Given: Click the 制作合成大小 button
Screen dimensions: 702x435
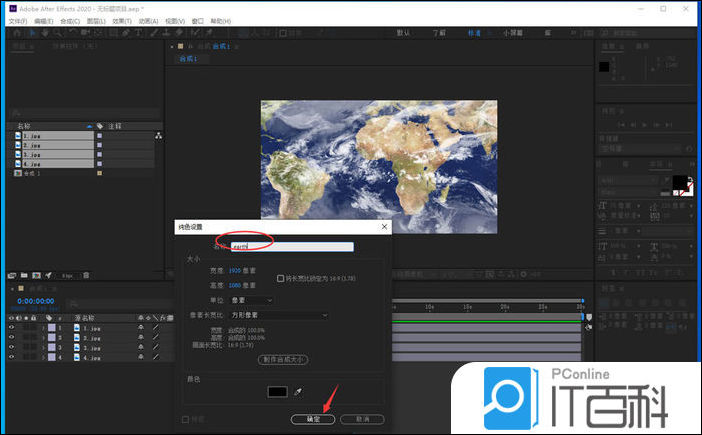Looking at the screenshot, I should point(282,359).
